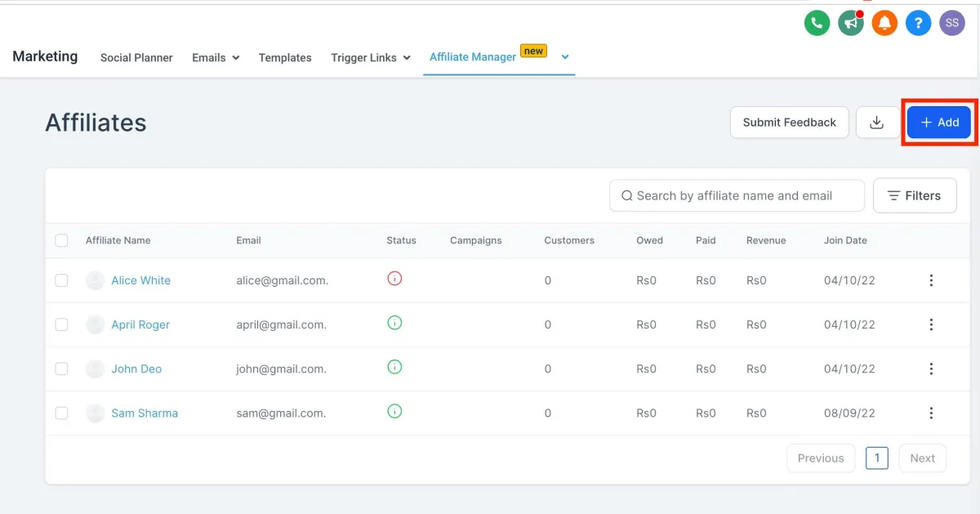Switch to the Templates tab

point(285,58)
